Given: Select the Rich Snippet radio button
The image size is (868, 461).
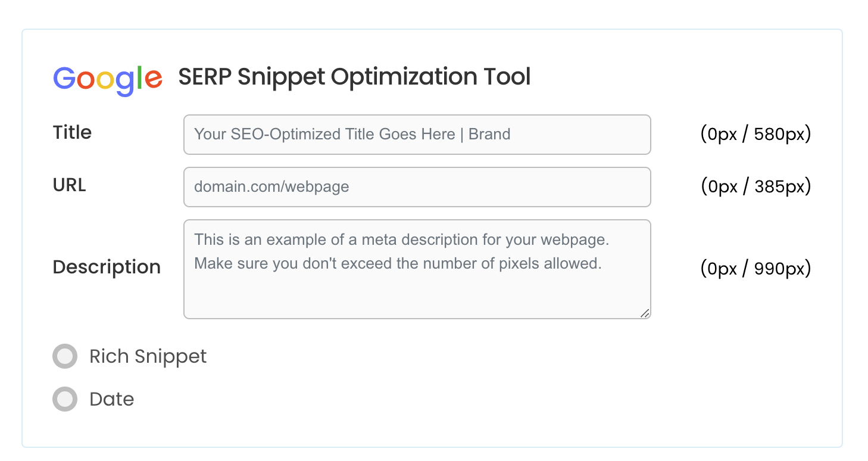Looking at the screenshot, I should point(64,356).
